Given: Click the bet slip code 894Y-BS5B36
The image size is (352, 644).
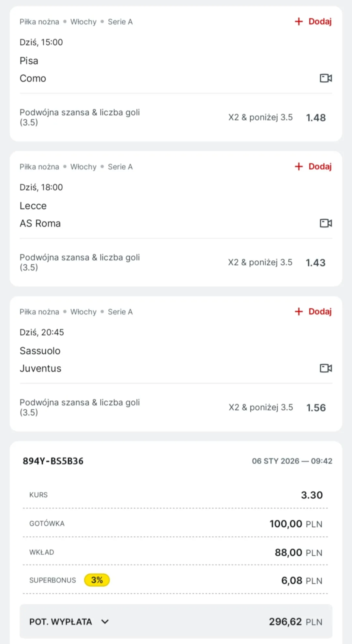Looking at the screenshot, I should tap(53, 461).
